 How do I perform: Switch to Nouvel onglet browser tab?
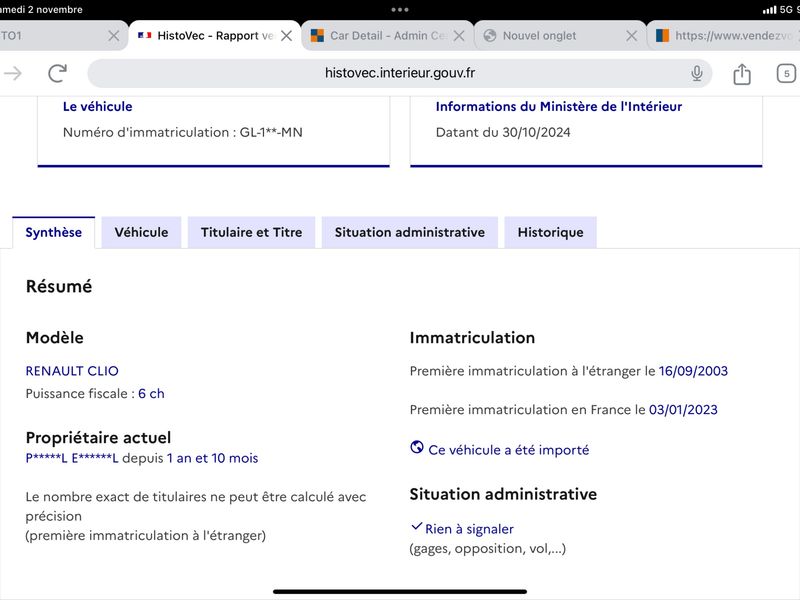coord(560,36)
